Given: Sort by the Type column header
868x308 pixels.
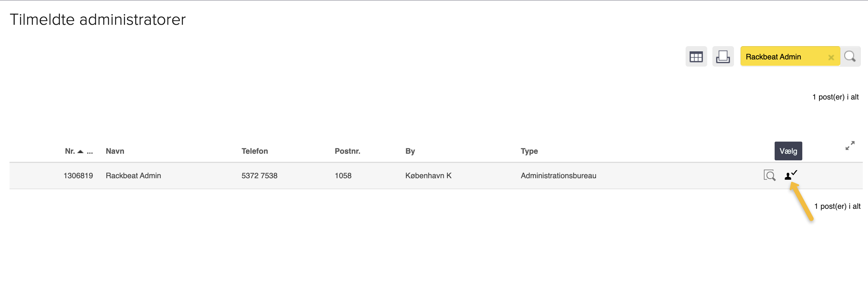Looking at the screenshot, I should click(529, 151).
